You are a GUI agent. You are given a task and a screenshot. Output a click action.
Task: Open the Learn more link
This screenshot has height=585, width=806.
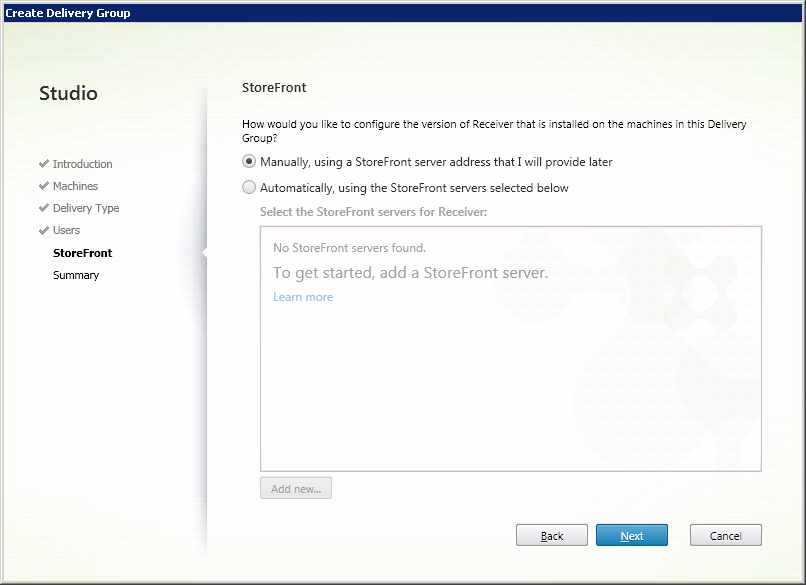(303, 297)
